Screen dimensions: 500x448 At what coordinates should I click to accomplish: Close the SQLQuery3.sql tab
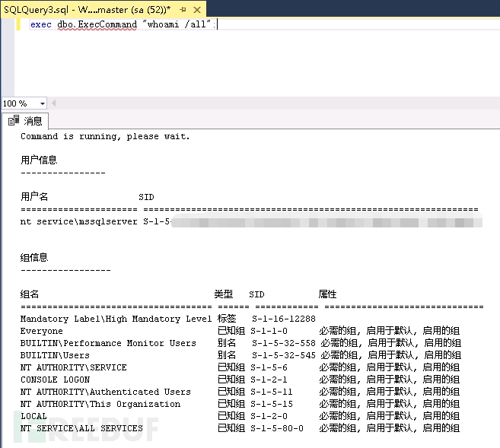197,10
